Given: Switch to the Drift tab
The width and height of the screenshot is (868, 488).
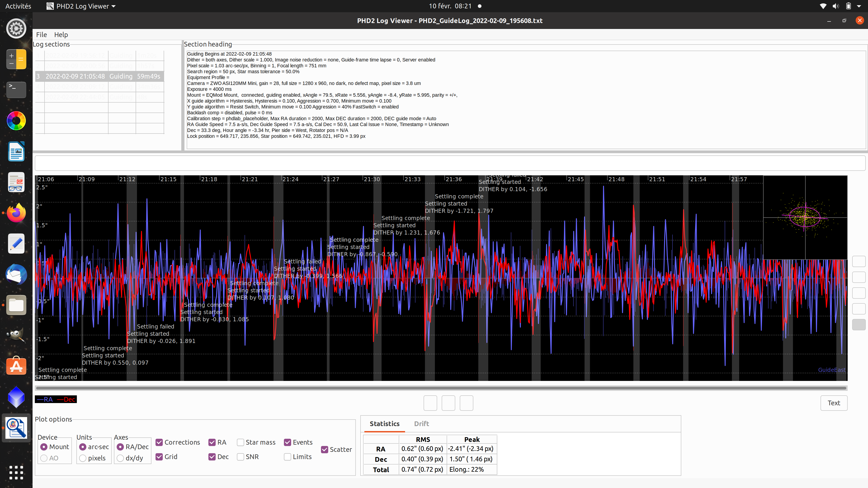Looking at the screenshot, I should [x=421, y=424].
